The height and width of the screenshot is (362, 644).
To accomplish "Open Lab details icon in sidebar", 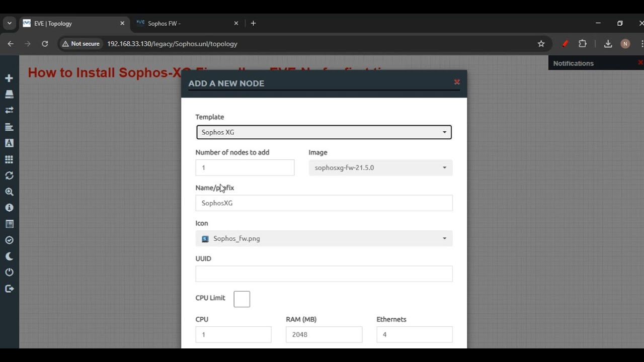I will coord(9,224).
